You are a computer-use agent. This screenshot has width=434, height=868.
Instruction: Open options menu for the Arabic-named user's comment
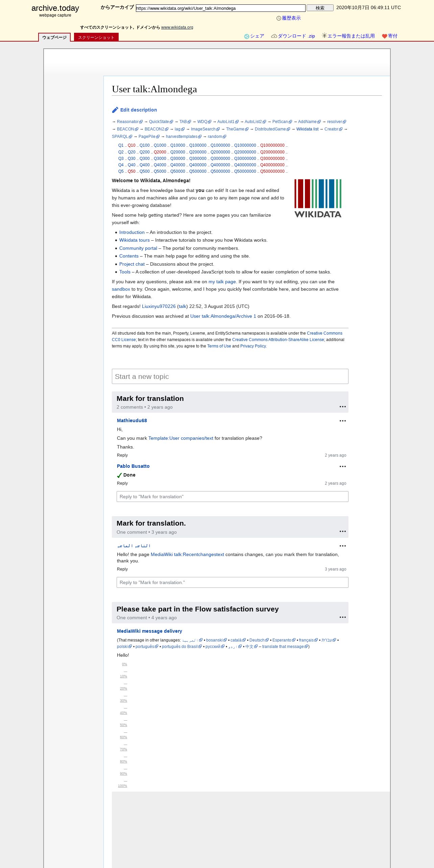click(343, 546)
